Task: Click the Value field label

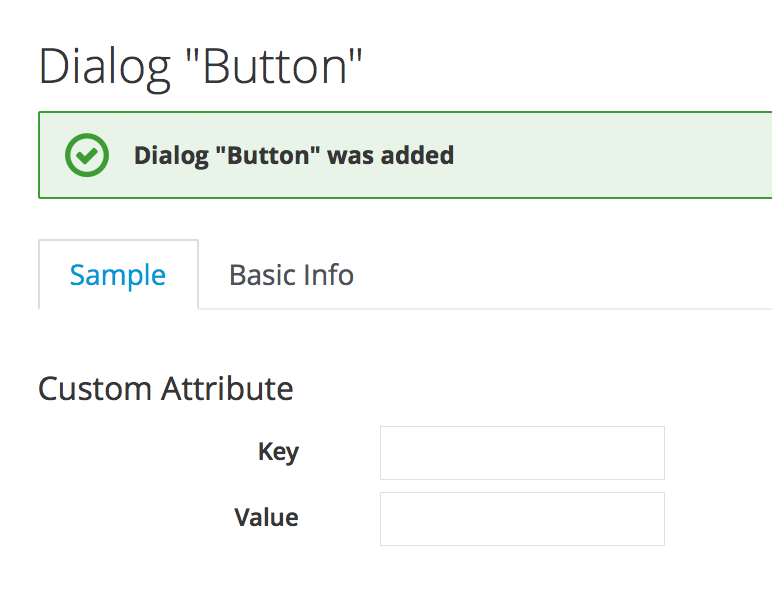Action: 266,517
